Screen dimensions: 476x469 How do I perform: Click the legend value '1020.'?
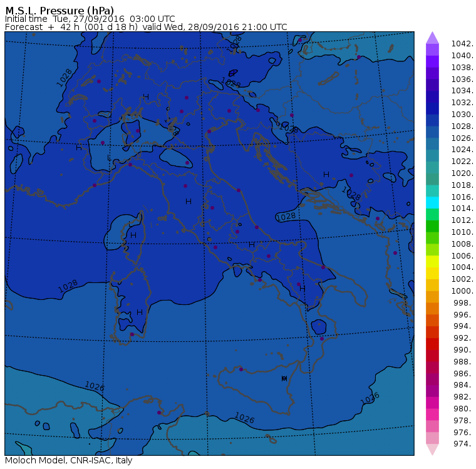click(x=462, y=173)
